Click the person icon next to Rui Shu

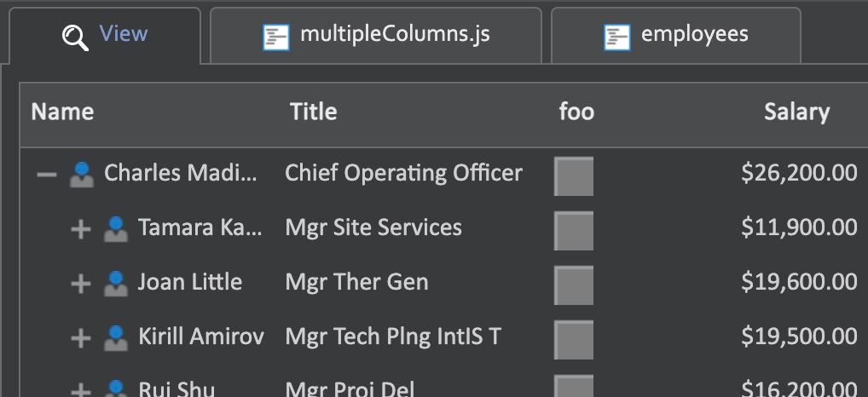coord(115,388)
